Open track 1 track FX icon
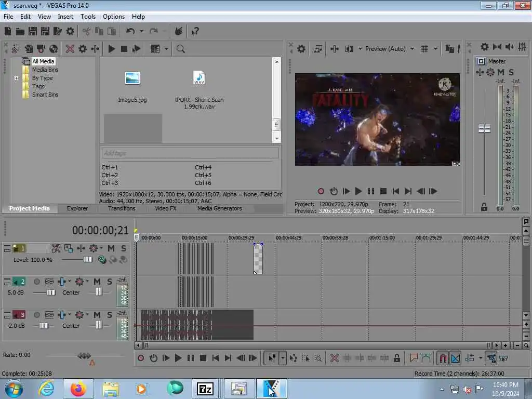This screenshot has width=532, height=399. pos(94,248)
